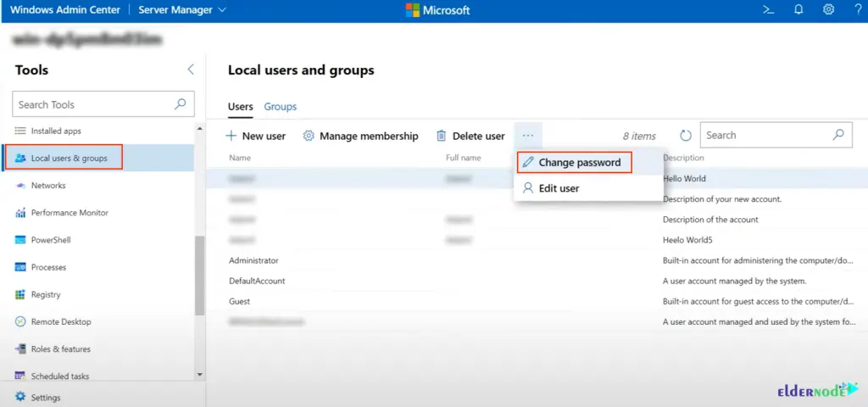Click the Remote Desktop icon
The image size is (868, 407).
pyautogui.click(x=20, y=321)
